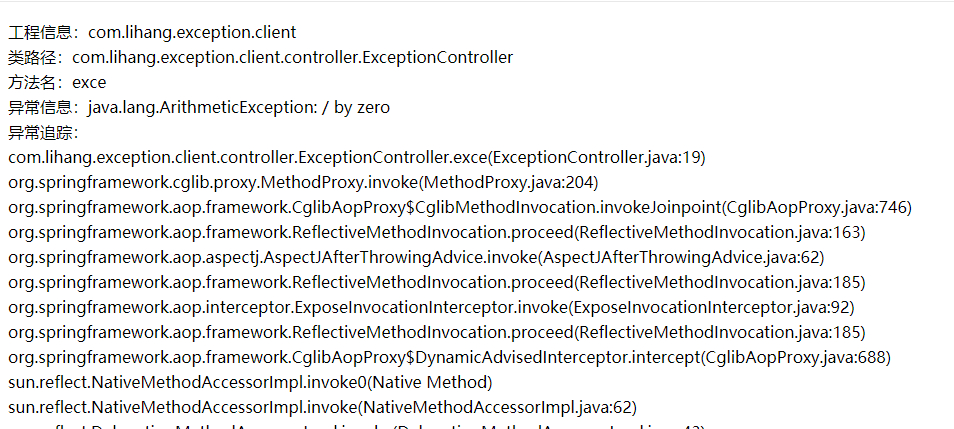Click the ExceptionController.java:19 trace line
This screenshot has width=954, height=429.
tap(357, 158)
